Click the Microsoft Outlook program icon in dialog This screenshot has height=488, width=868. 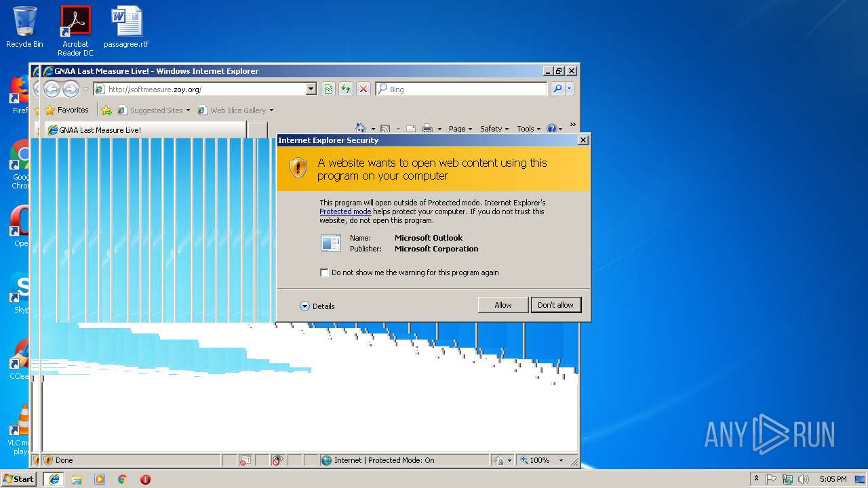point(331,243)
